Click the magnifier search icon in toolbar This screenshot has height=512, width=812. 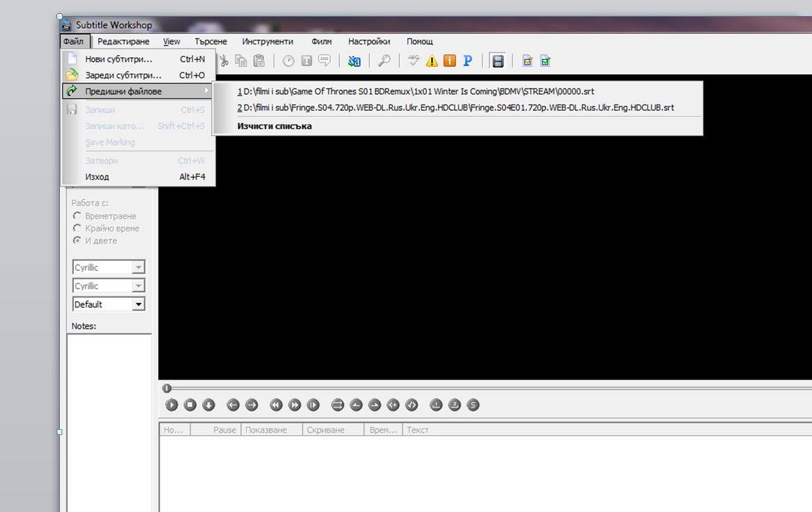pyautogui.click(x=384, y=61)
